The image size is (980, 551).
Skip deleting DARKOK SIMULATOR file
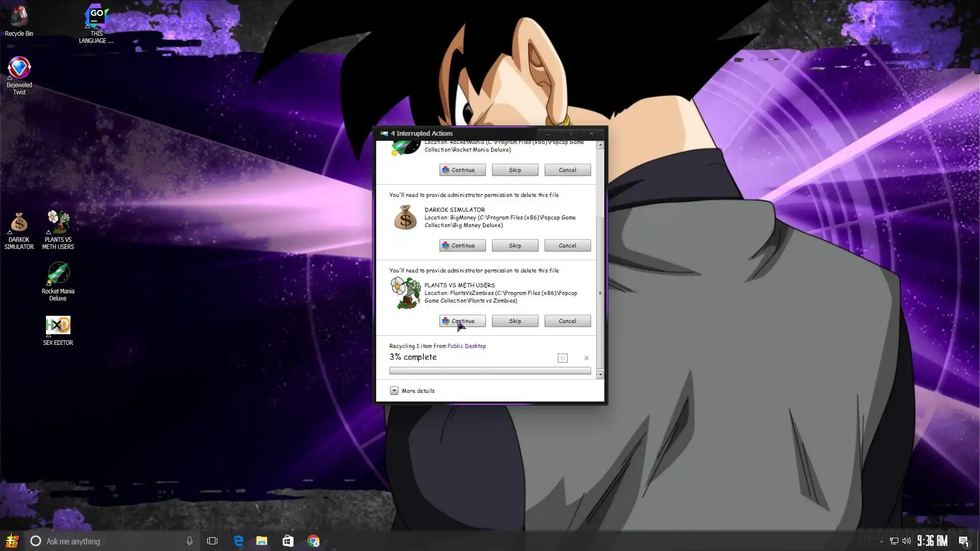pos(515,245)
